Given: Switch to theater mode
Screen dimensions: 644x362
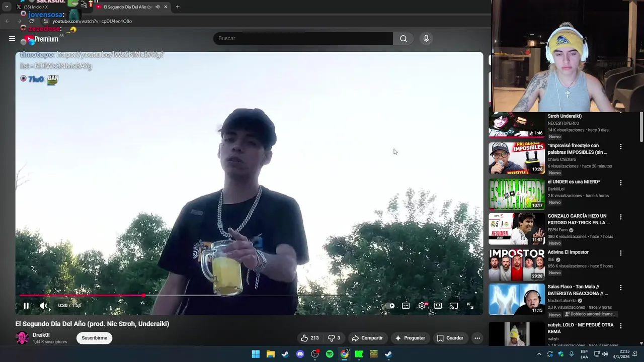Looking at the screenshot, I should [438, 306].
